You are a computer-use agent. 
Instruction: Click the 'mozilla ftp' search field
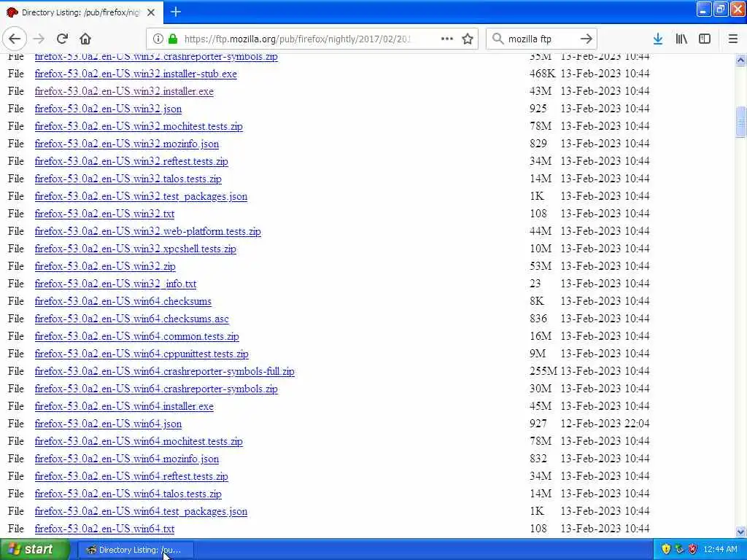pos(541,39)
